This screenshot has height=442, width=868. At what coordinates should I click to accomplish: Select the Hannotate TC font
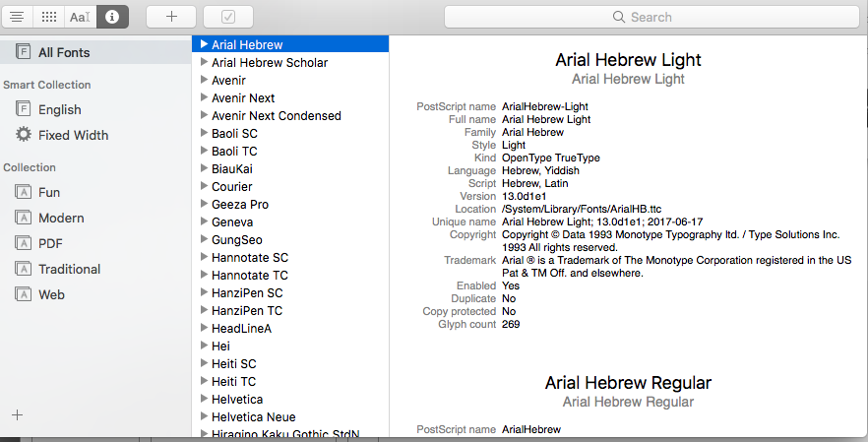(x=290, y=276)
